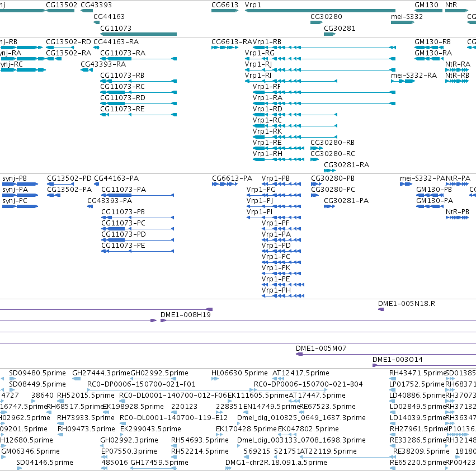Click the CG11073-PA protein label
Viewport: 476px width, 471px height.
pos(124,190)
